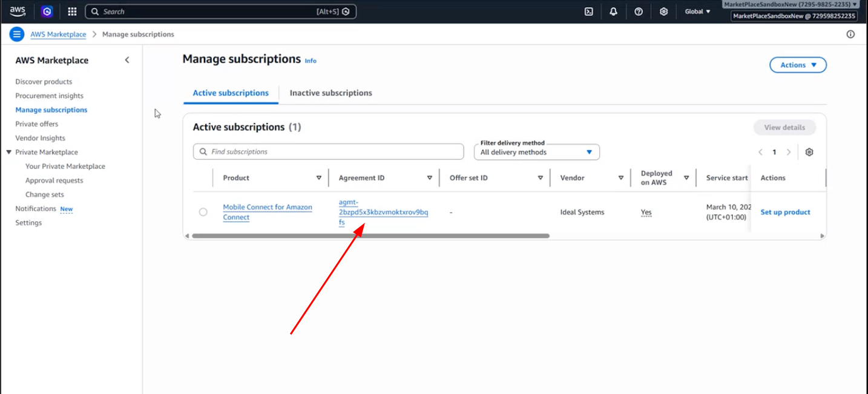Open the Actions dropdown button

(798, 65)
